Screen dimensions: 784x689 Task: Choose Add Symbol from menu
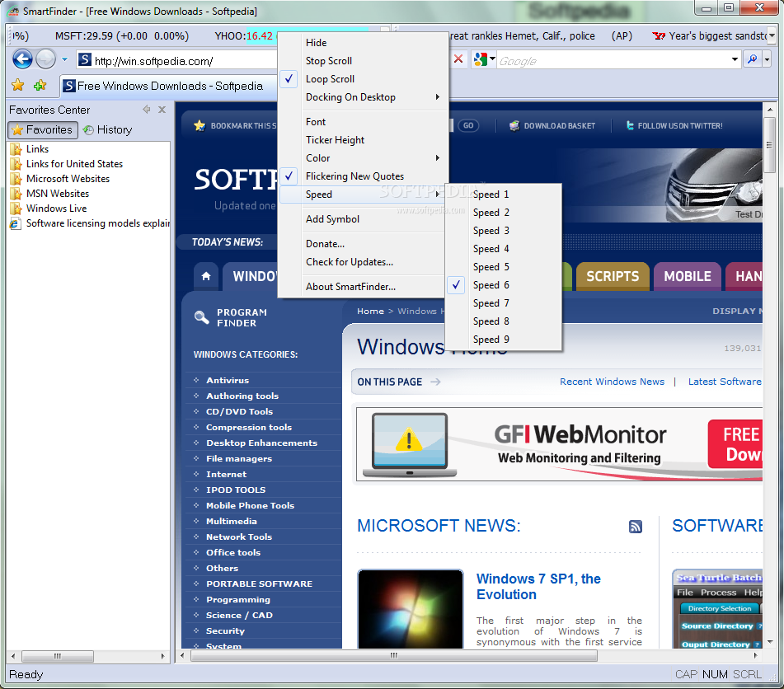[x=364, y=219]
